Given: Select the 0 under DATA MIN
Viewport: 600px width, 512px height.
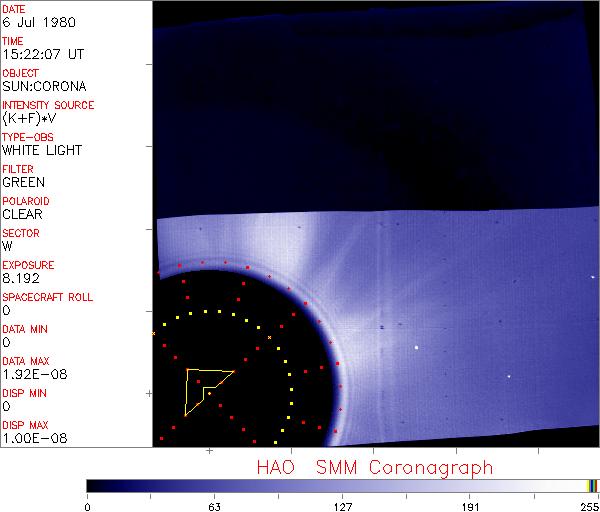Looking at the screenshot, I should pyautogui.click(x=6, y=342).
